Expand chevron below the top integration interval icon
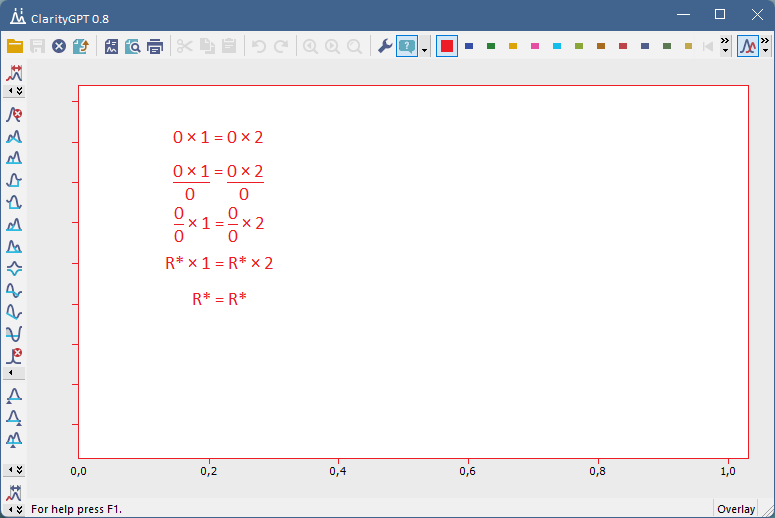The width and height of the screenshot is (775, 518). point(19,91)
